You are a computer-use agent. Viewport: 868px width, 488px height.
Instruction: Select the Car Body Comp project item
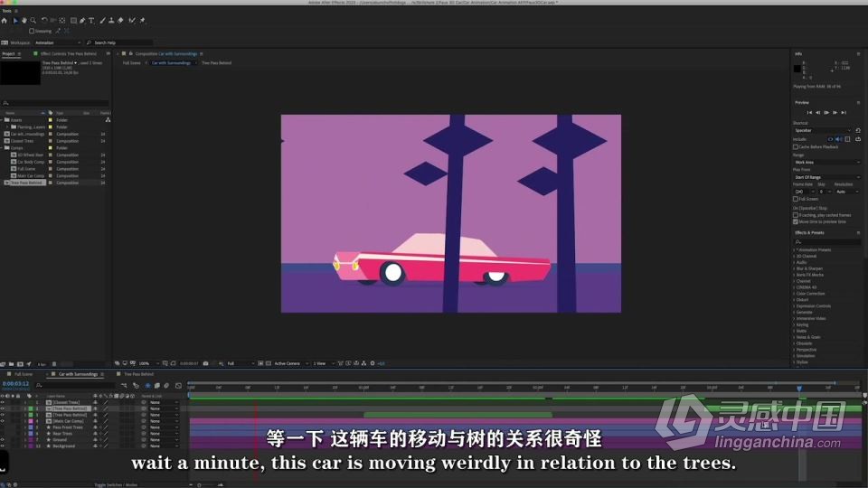pos(31,162)
